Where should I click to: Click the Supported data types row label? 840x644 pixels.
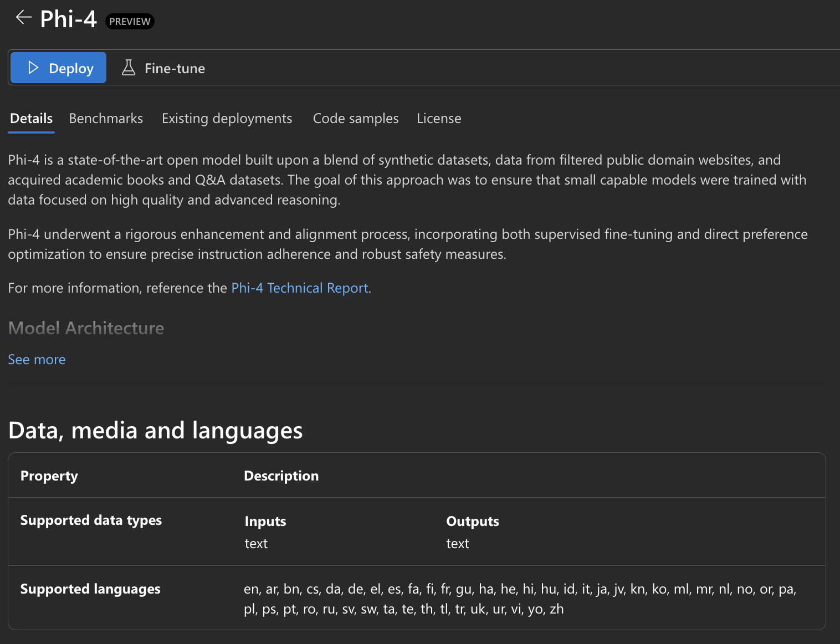tap(91, 520)
